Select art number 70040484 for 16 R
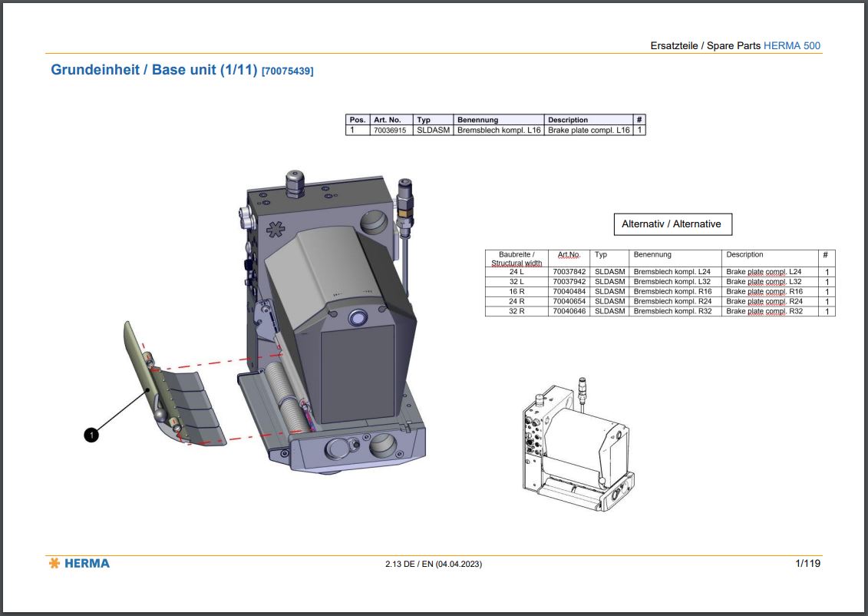The image size is (868, 616). click(x=569, y=292)
